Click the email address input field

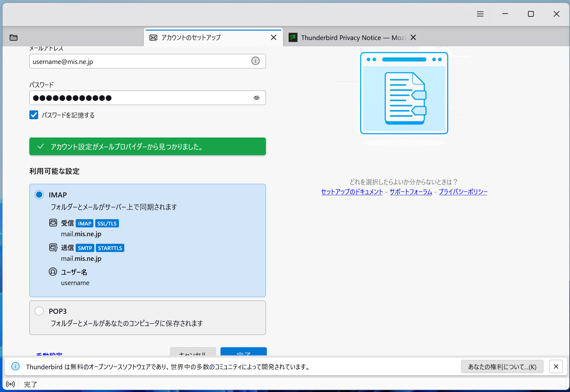[139, 61]
